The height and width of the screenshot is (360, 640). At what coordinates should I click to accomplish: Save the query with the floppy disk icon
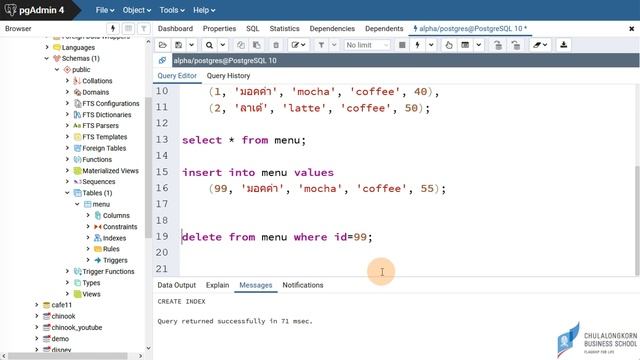coord(179,45)
